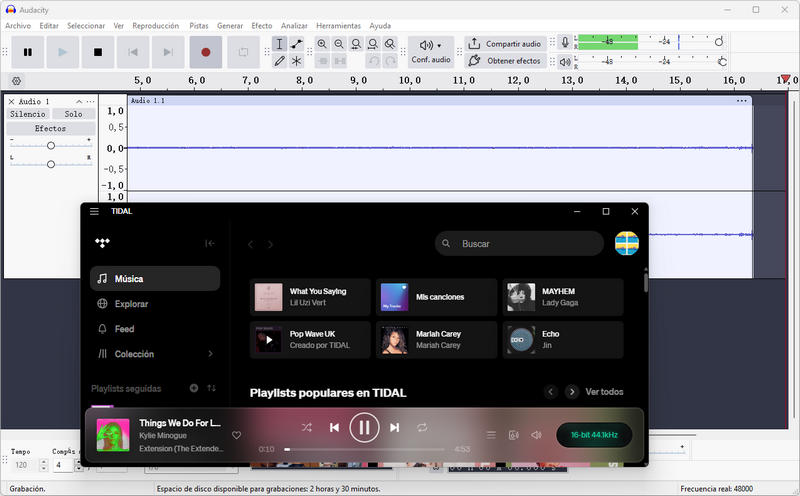Select the Multi-tool asterisk icon

[296, 61]
